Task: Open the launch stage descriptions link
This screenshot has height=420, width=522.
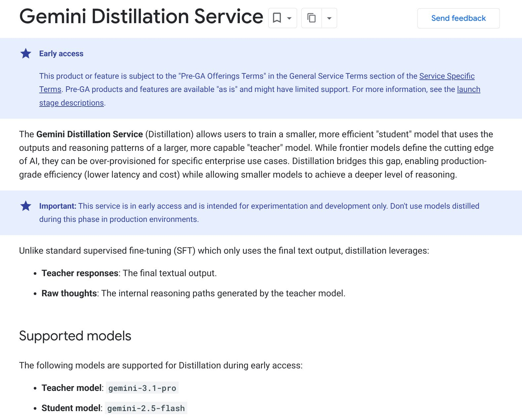Action: tap(468, 89)
